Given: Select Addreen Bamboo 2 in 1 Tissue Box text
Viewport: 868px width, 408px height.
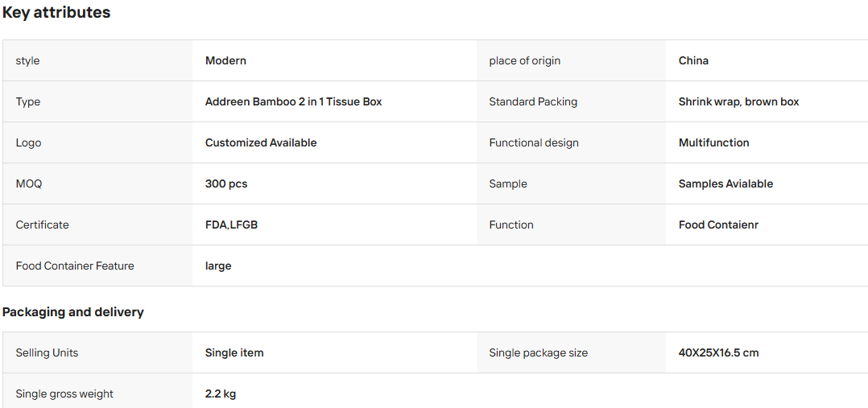Looking at the screenshot, I should click(293, 102).
